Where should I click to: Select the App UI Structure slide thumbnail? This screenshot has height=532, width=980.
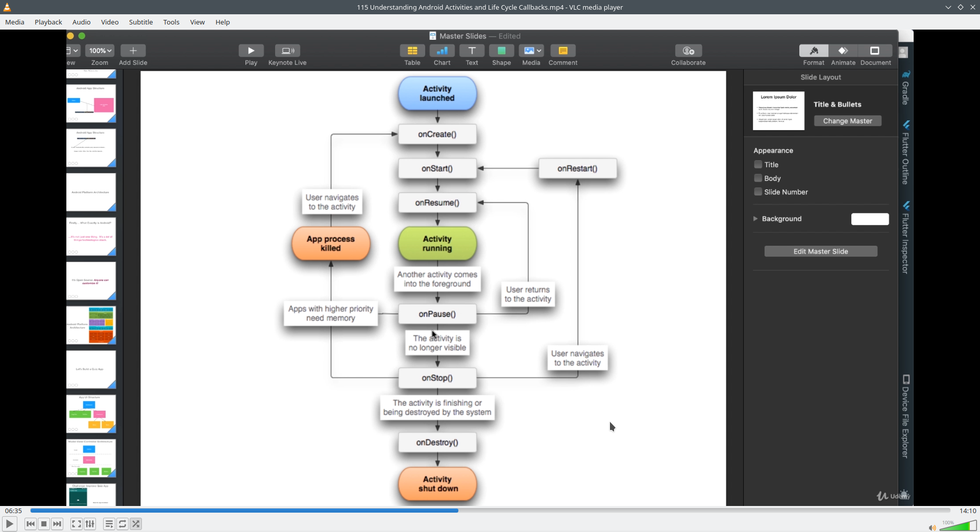(x=91, y=414)
